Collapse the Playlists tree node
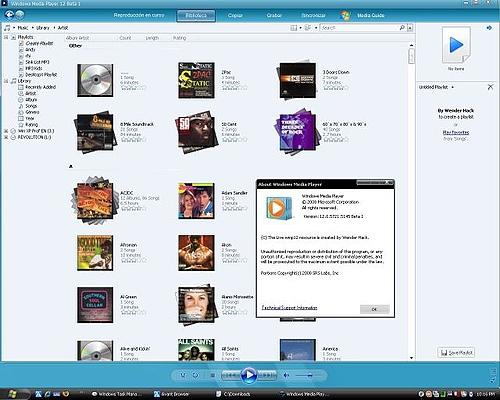The width and height of the screenshot is (500, 400). tap(6, 37)
